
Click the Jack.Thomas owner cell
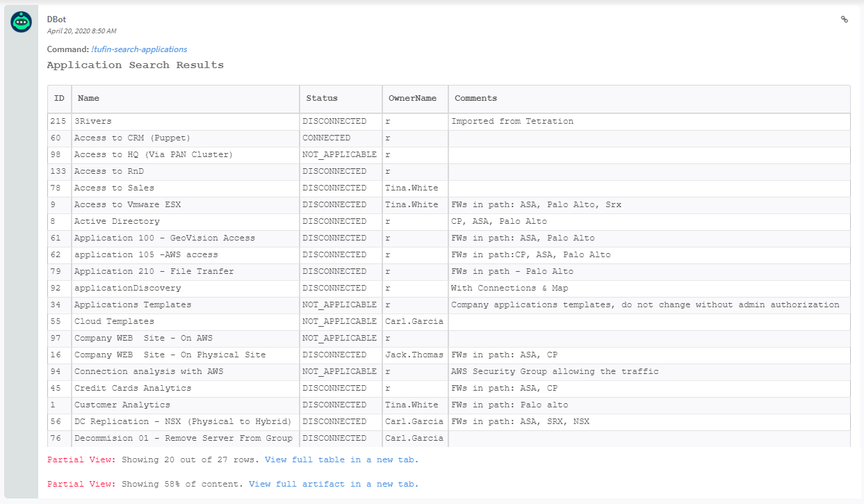coord(414,355)
